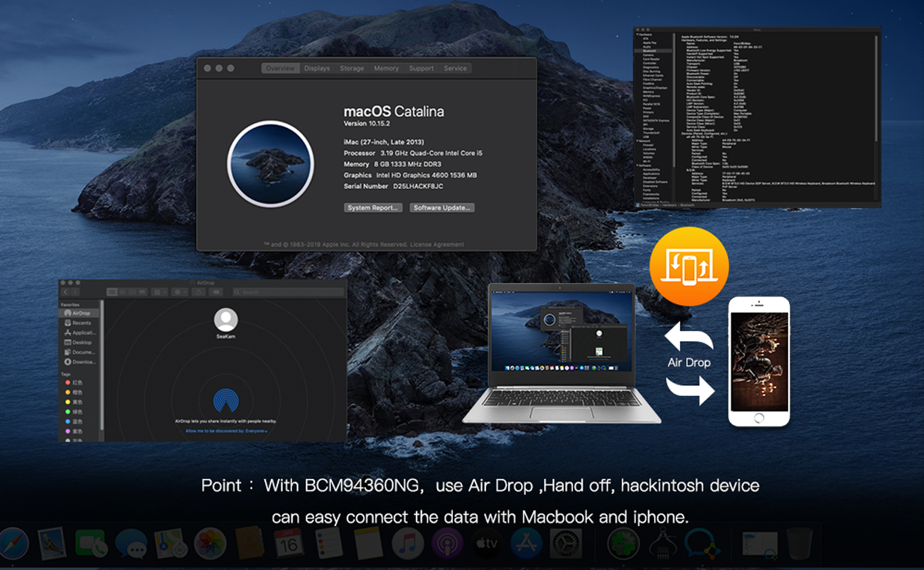Select the SeaKam AirDrop contact avatar
924x570 pixels.
click(226, 320)
